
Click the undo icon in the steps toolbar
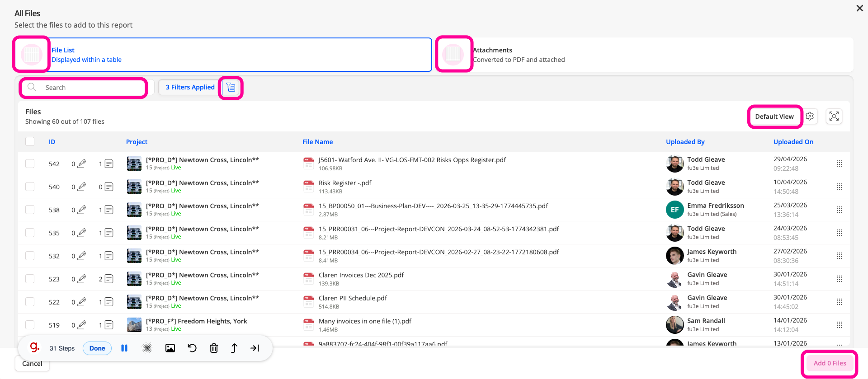click(x=192, y=348)
